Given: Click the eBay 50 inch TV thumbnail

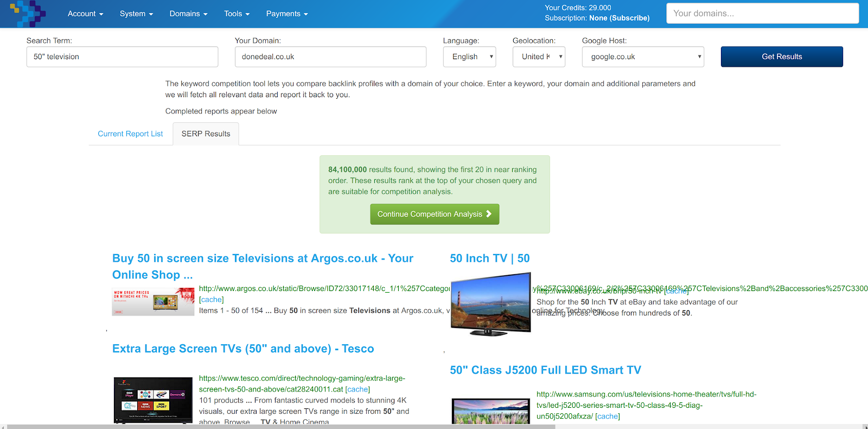Looking at the screenshot, I should tap(491, 304).
